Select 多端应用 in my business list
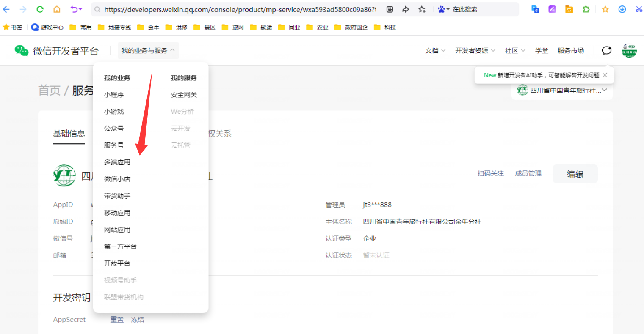Viewport: 644px width, 334px height. coord(117,162)
